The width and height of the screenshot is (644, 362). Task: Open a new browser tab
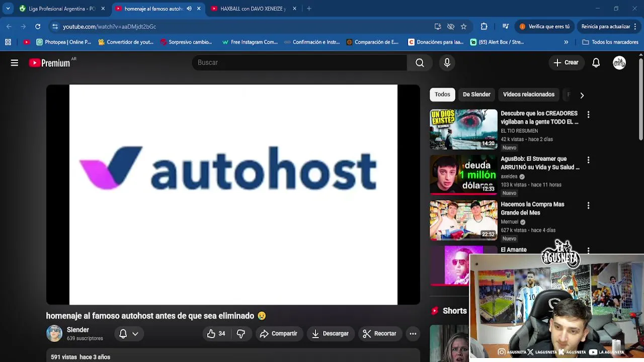309,9
